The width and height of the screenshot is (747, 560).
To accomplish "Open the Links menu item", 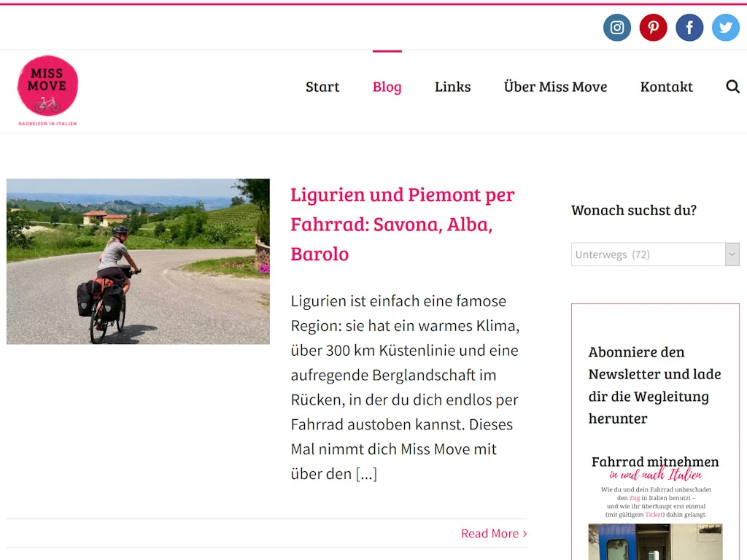I will [452, 87].
